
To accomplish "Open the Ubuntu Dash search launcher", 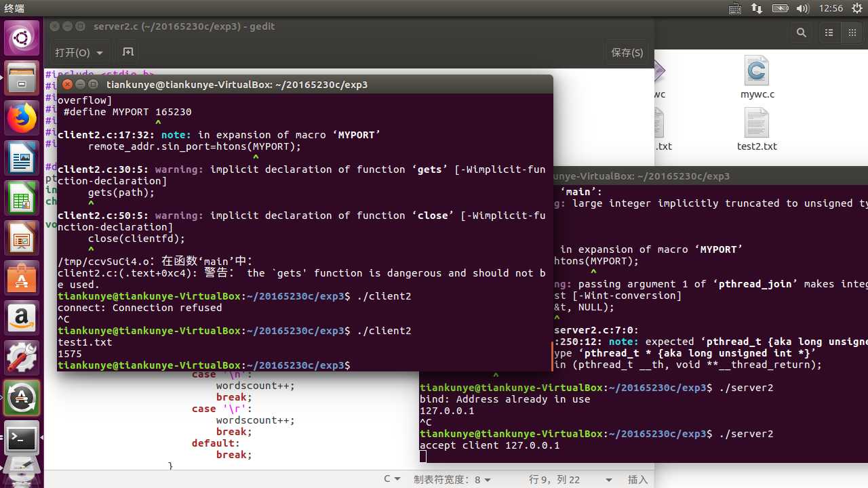I will tap(22, 38).
